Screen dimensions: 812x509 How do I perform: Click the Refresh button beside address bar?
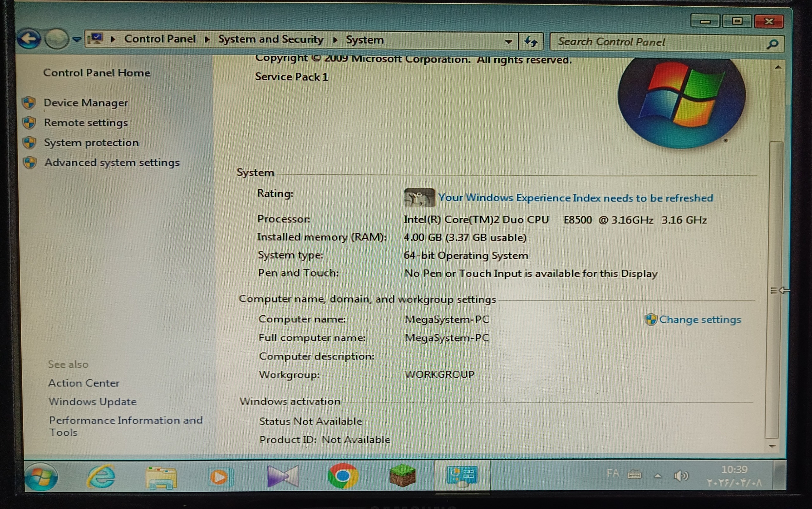531,42
